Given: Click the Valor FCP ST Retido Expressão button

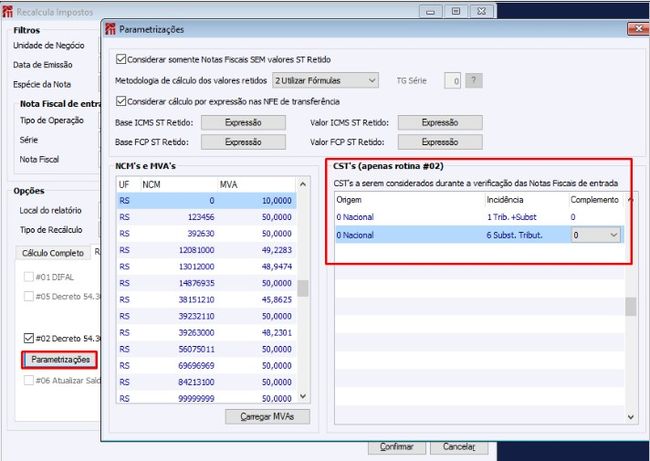Looking at the screenshot, I should [x=440, y=142].
